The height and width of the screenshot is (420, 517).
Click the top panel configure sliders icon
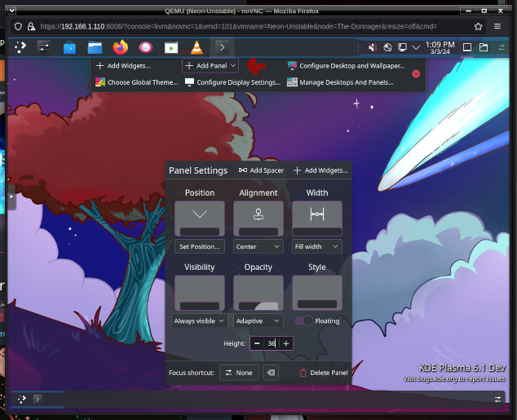pos(502,48)
